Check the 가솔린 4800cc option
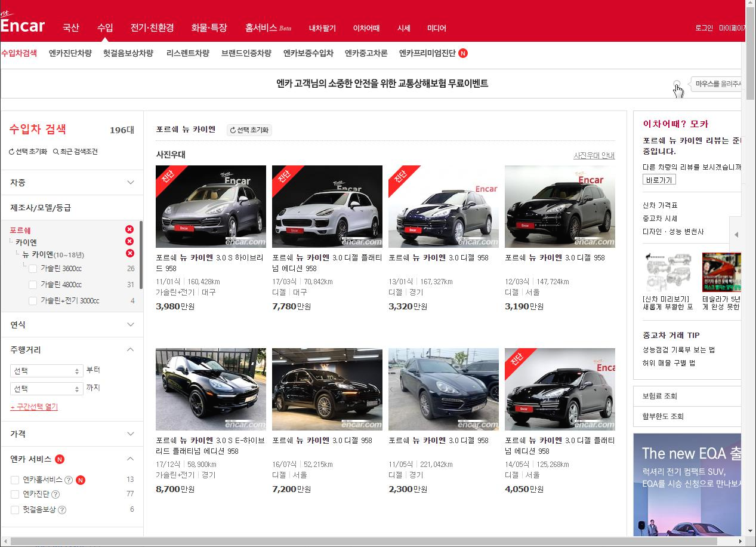The width and height of the screenshot is (756, 547). (33, 285)
